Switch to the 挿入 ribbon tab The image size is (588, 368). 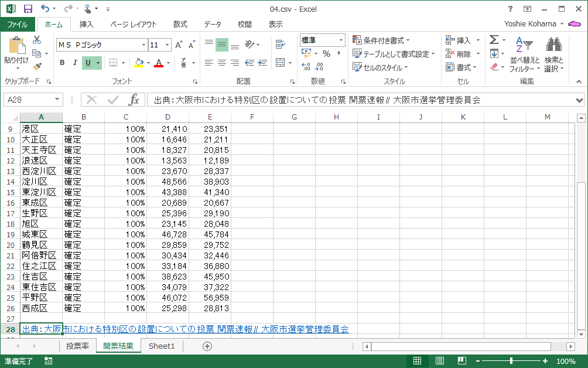pyautogui.click(x=86, y=25)
